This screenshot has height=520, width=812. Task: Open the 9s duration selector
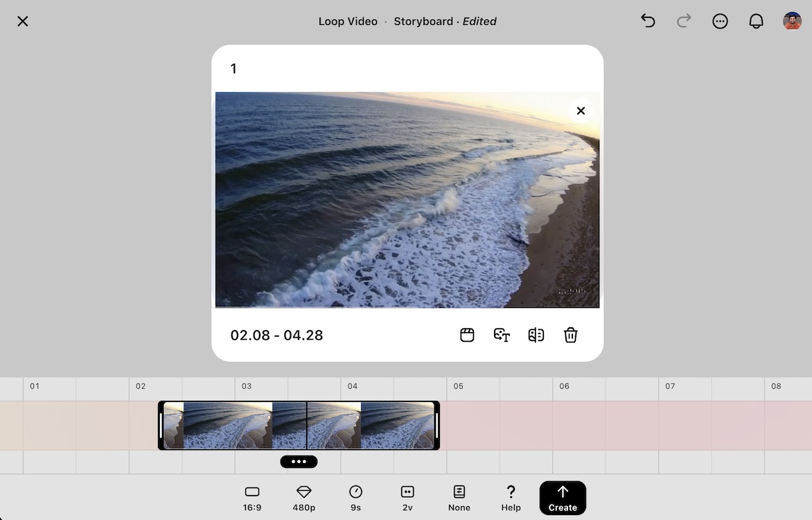click(355, 498)
